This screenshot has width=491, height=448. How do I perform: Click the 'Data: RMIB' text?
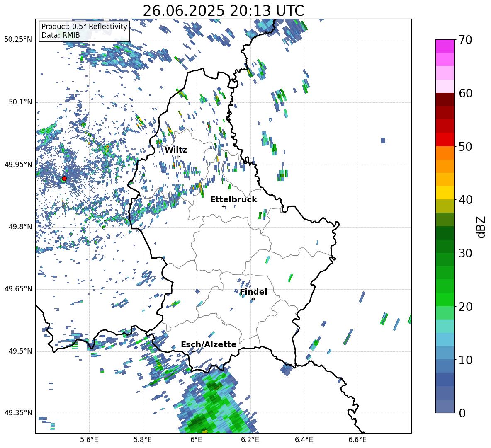pyautogui.click(x=61, y=35)
